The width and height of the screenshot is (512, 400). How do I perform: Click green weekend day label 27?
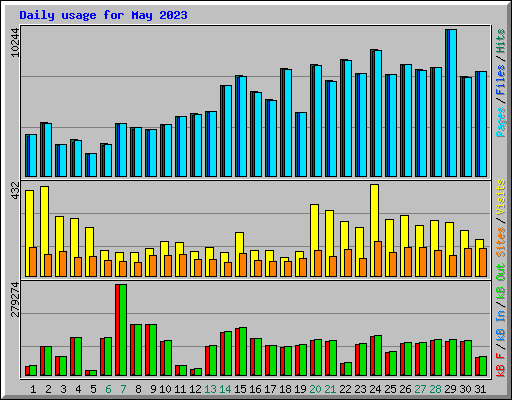420,389
